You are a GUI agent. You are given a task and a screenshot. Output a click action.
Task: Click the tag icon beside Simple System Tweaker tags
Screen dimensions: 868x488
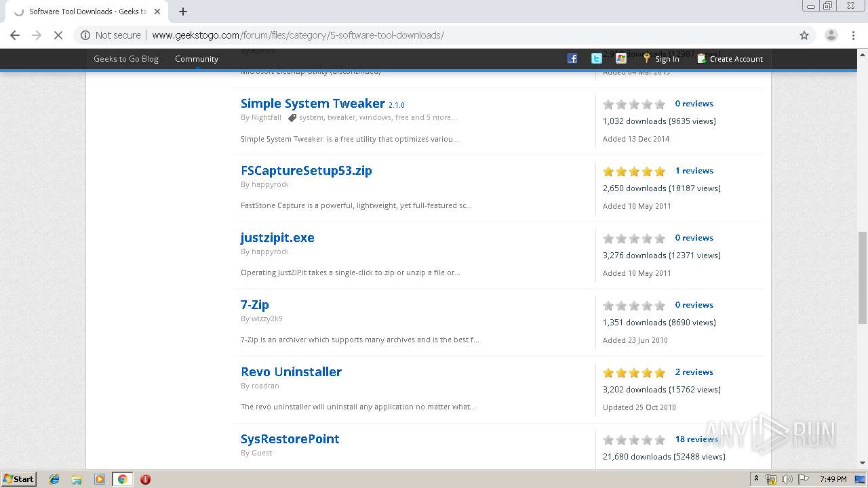292,117
